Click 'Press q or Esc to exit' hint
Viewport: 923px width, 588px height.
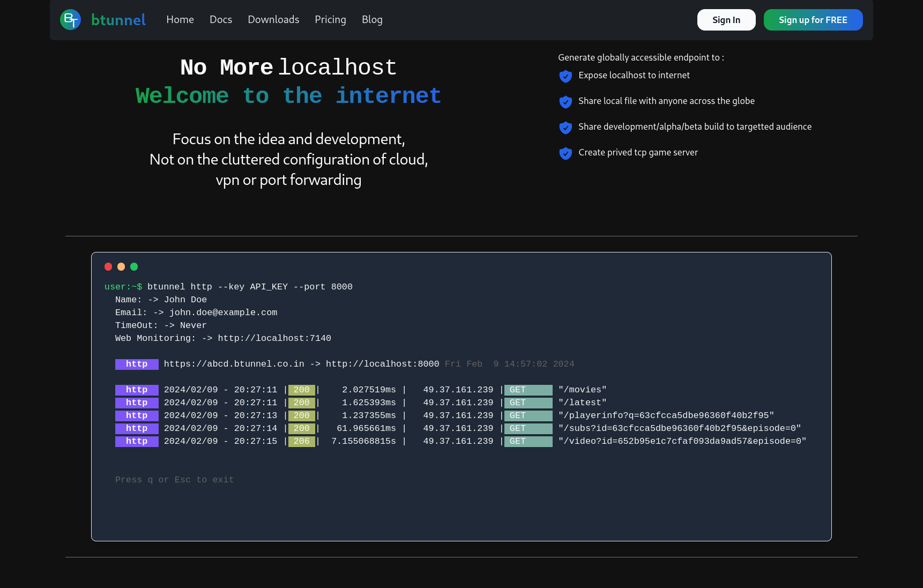click(x=174, y=480)
